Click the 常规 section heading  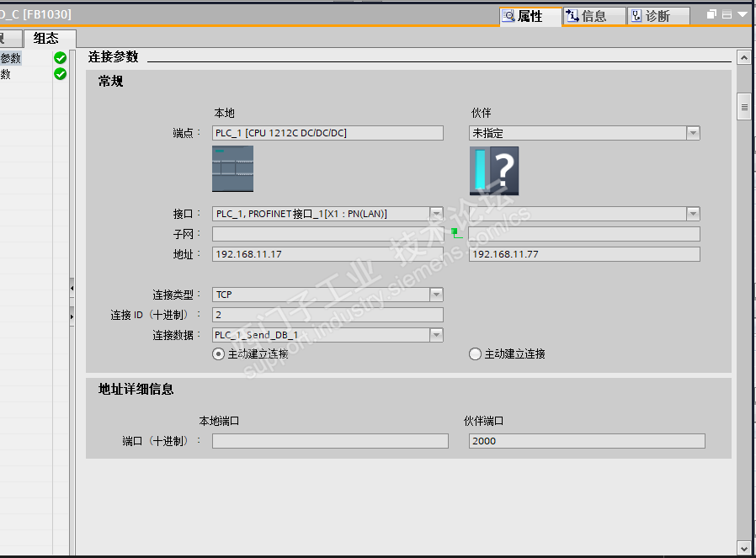(111, 81)
